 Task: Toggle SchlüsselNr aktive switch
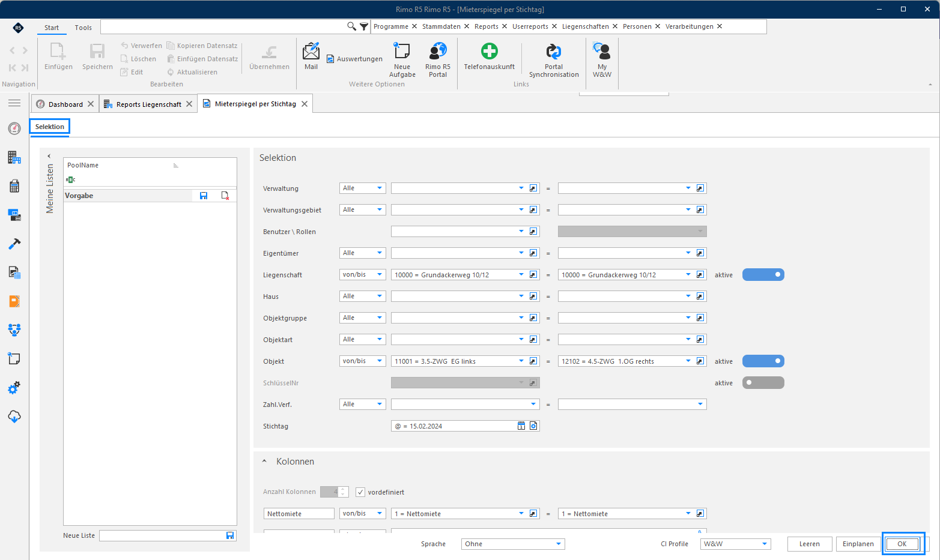pyautogui.click(x=763, y=383)
